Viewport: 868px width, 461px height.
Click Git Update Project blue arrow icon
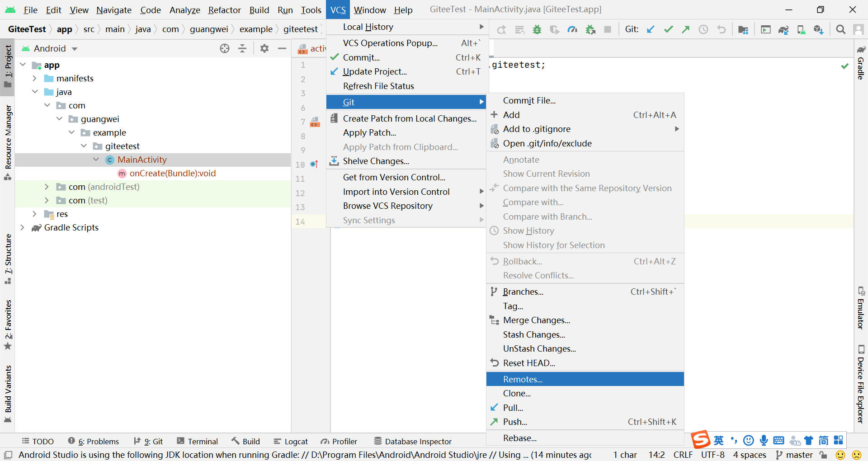coord(651,29)
